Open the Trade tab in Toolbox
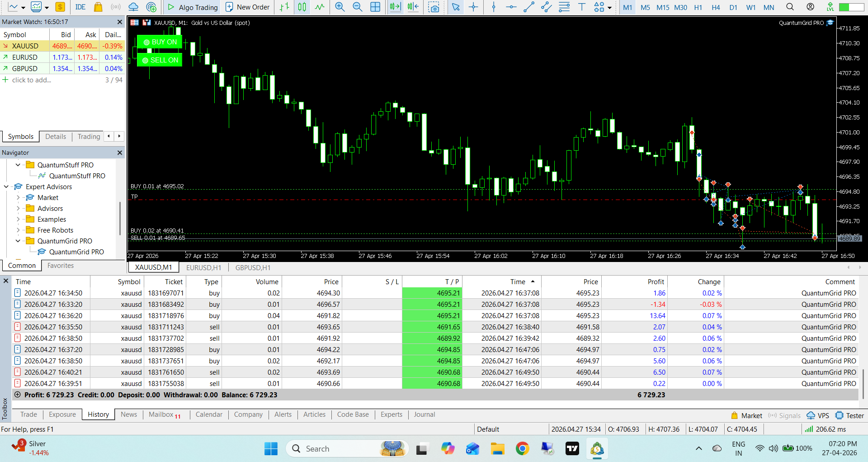868x462 pixels. point(28,414)
